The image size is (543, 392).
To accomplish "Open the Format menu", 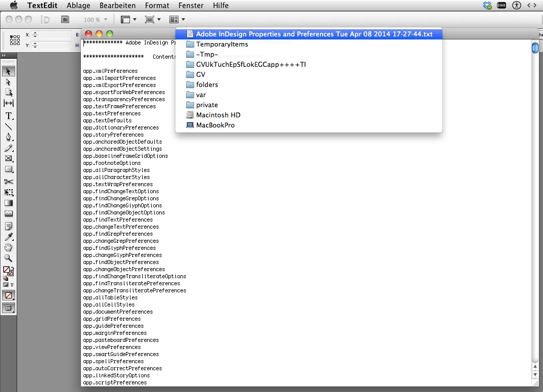I will click(x=157, y=6).
